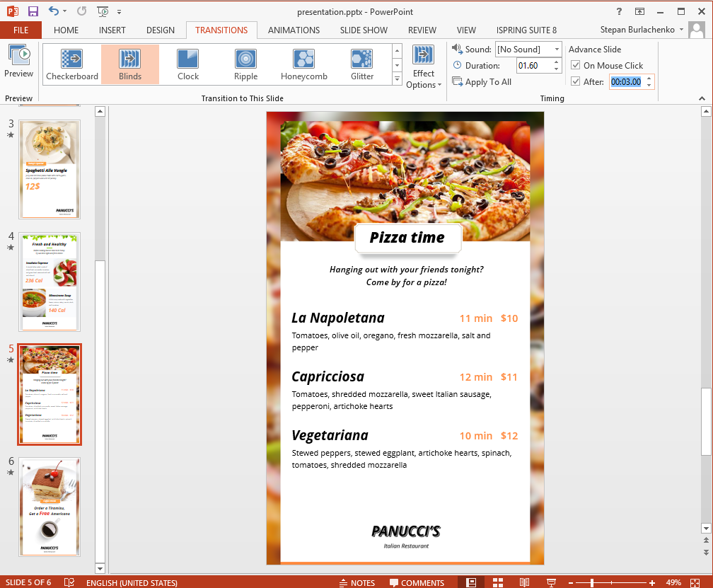
Task: Click ENGLISH (UNITED STATES) language indicator
Action: coord(132,582)
